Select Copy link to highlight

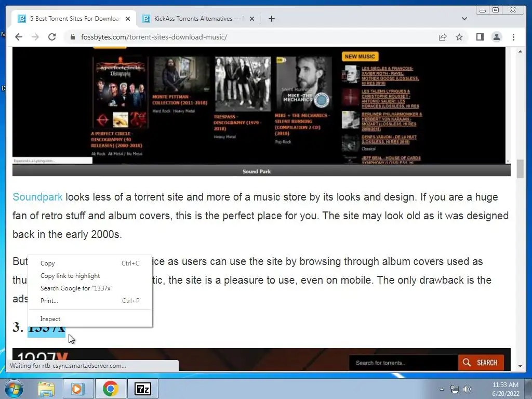[x=90, y=276]
